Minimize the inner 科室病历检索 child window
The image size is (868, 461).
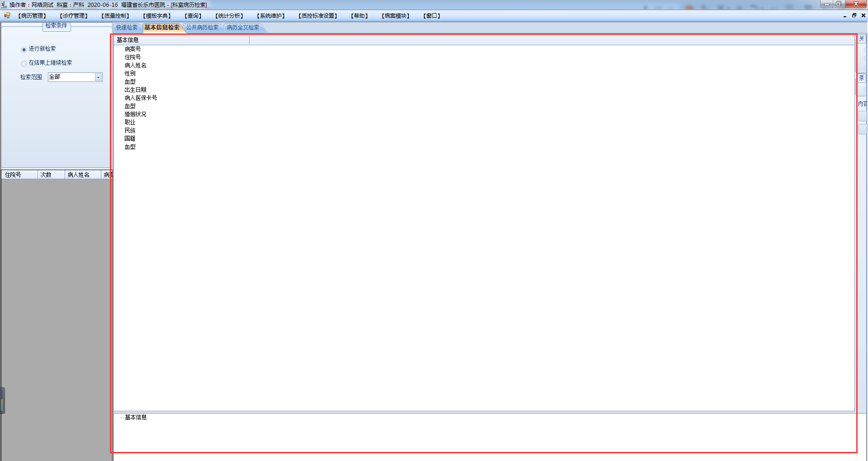click(x=845, y=16)
